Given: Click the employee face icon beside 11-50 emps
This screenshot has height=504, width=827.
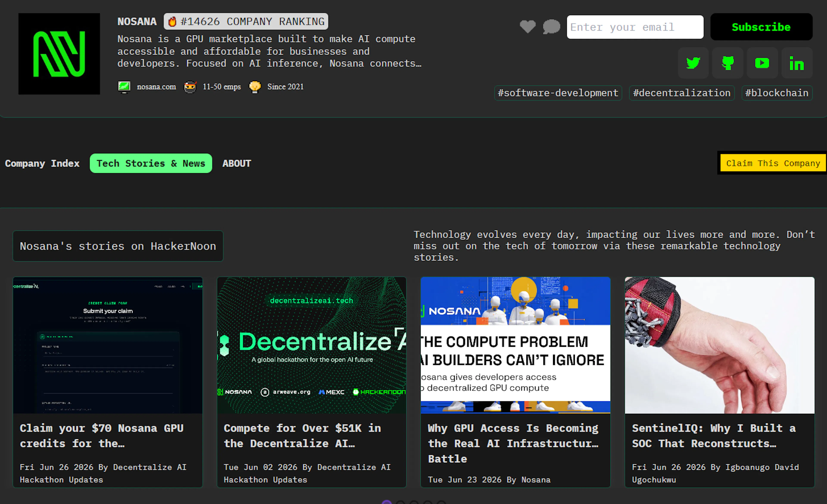Looking at the screenshot, I should [x=190, y=87].
